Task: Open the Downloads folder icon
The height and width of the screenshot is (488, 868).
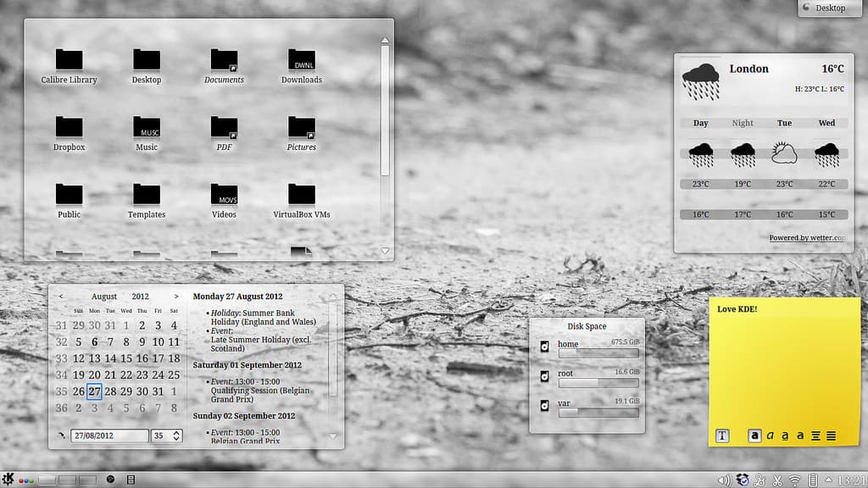Action: [301, 60]
